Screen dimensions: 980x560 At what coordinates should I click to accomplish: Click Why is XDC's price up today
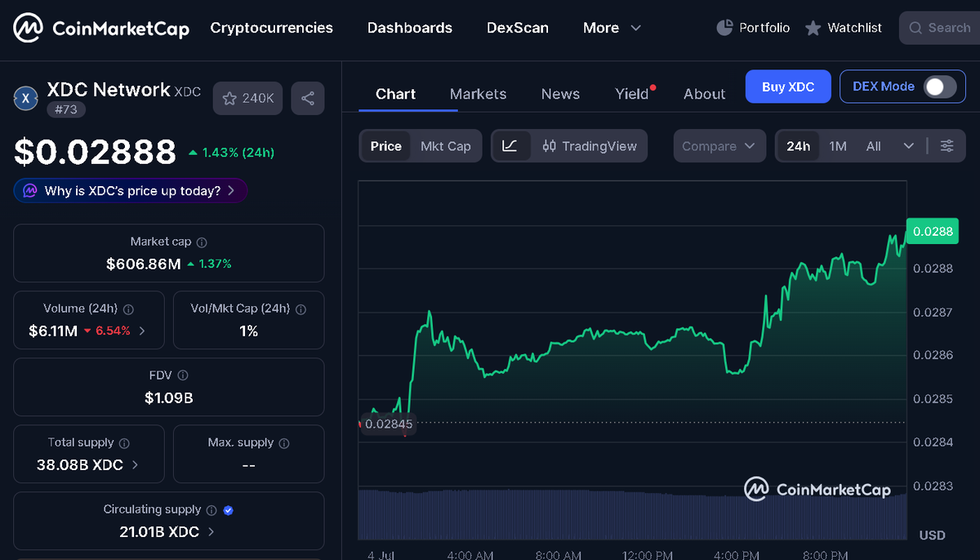pos(132,191)
